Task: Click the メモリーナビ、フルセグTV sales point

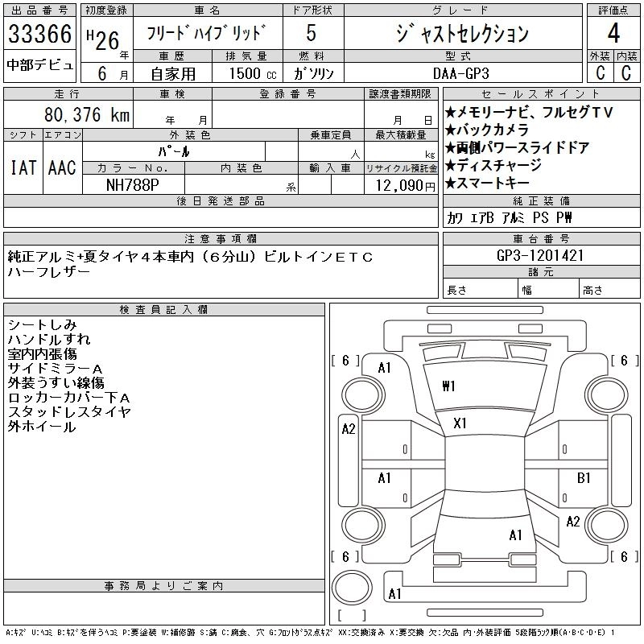Action: click(529, 113)
